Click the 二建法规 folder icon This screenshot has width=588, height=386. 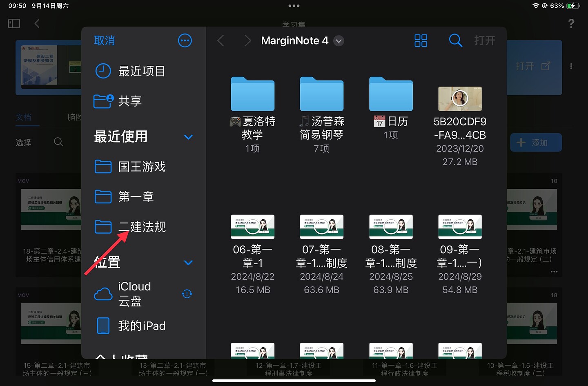point(103,227)
